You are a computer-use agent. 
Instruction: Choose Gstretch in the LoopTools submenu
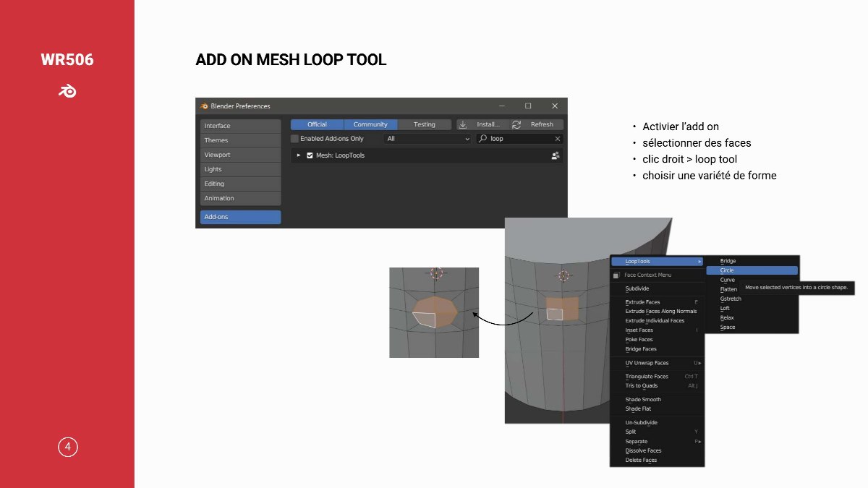pyautogui.click(x=731, y=299)
